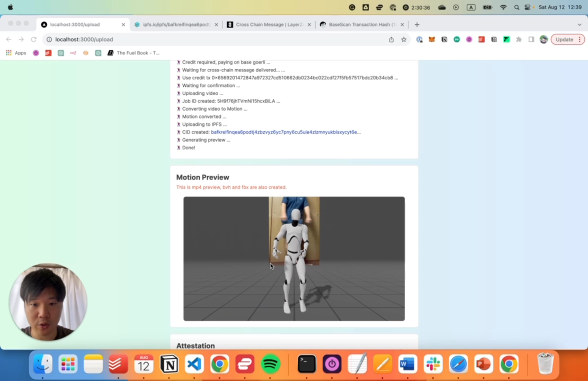The width and height of the screenshot is (588, 381).
Task: Bookmark this page with star icon
Action: click(x=404, y=39)
